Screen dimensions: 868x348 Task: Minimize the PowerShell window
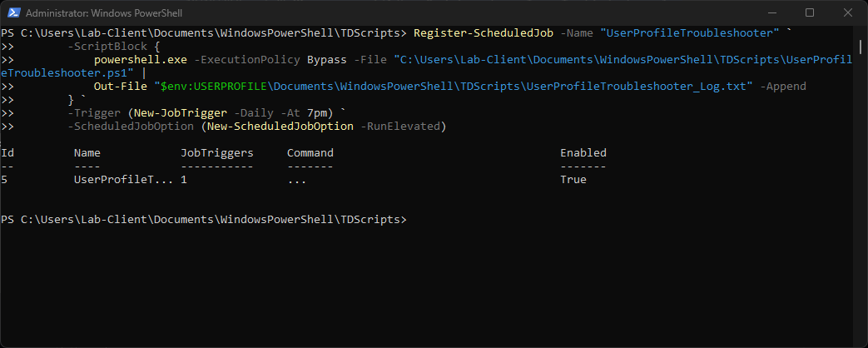coord(774,12)
